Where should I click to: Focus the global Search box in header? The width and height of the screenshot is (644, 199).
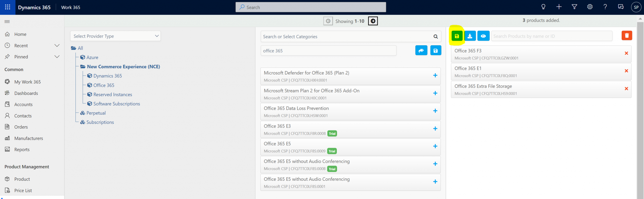(x=311, y=7)
